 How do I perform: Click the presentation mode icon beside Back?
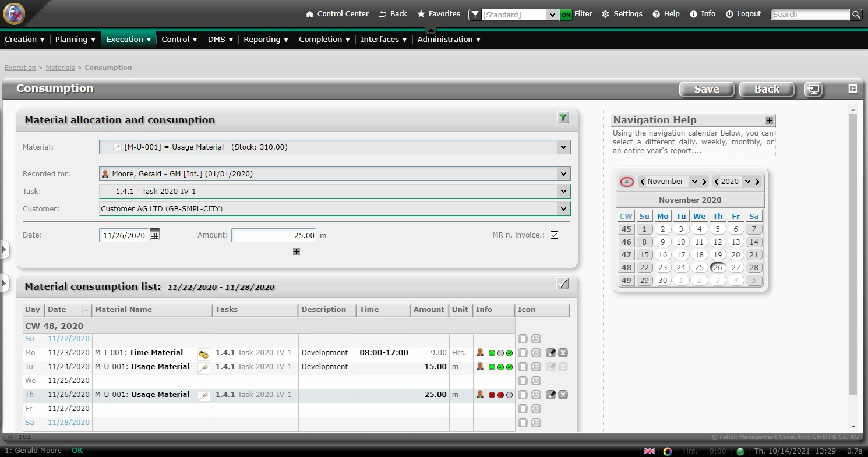pos(813,89)
